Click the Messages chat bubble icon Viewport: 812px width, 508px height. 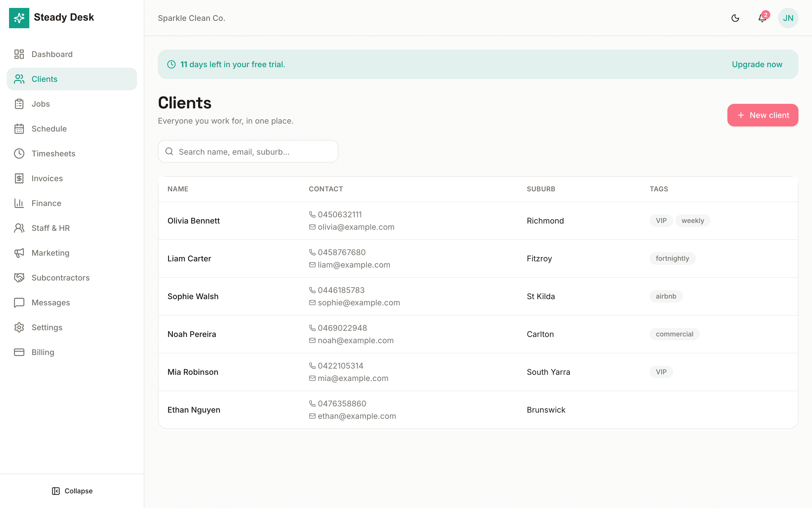coord(19,303)
